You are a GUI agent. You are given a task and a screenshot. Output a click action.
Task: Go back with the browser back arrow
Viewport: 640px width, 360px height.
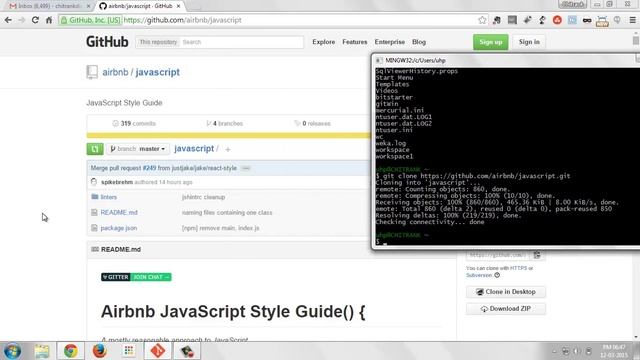coord(8,20)
